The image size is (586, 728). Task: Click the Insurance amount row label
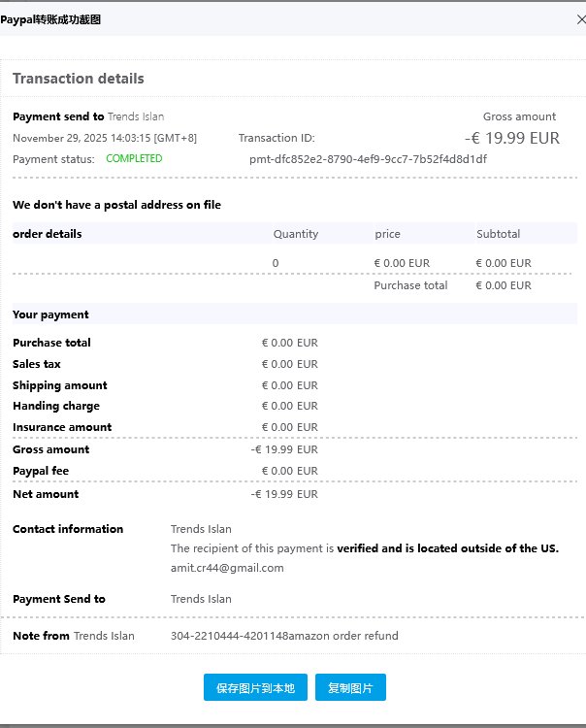[x=62, y=427]
